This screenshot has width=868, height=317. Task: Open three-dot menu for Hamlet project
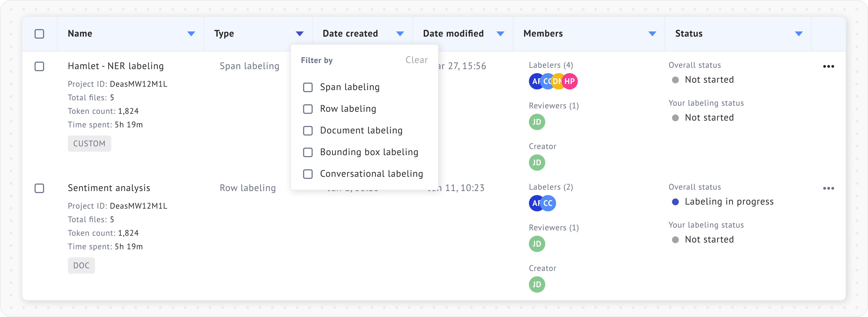click(828, 66)
